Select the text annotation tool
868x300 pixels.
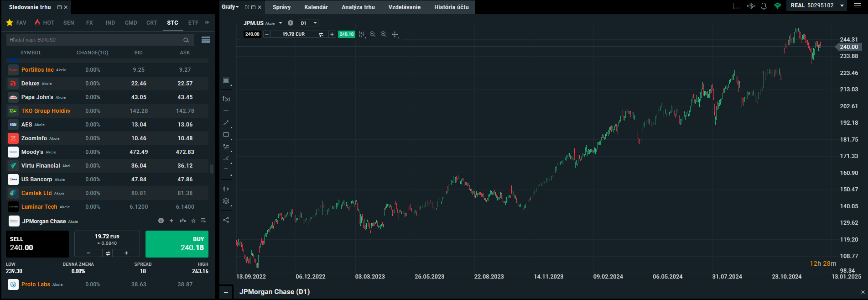(226, 170)
